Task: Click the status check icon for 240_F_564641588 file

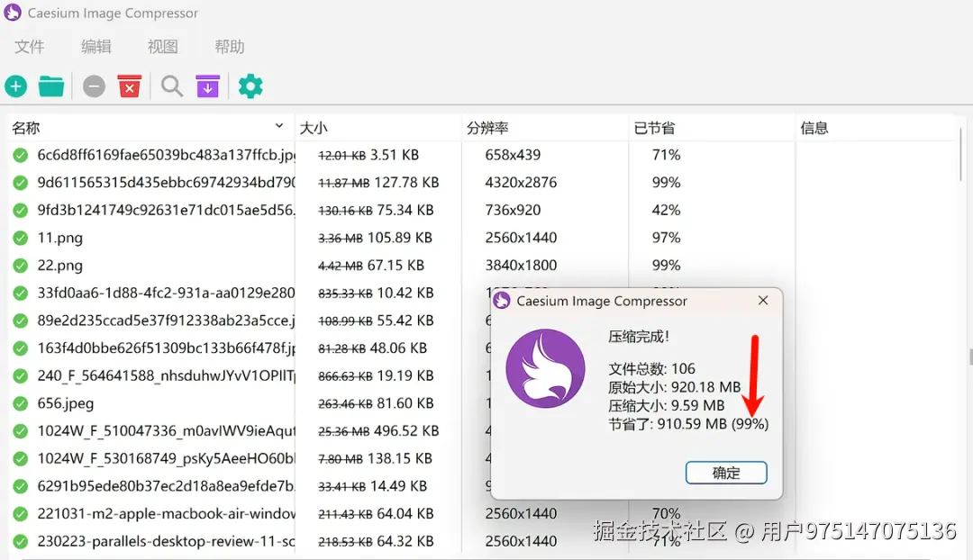Action: (x=21, y=375)
